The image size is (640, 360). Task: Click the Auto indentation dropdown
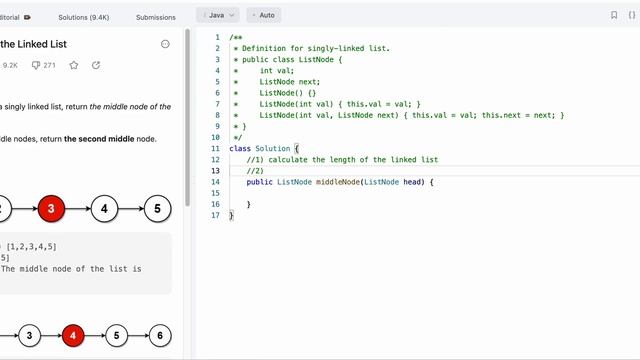tap(264, 15)
